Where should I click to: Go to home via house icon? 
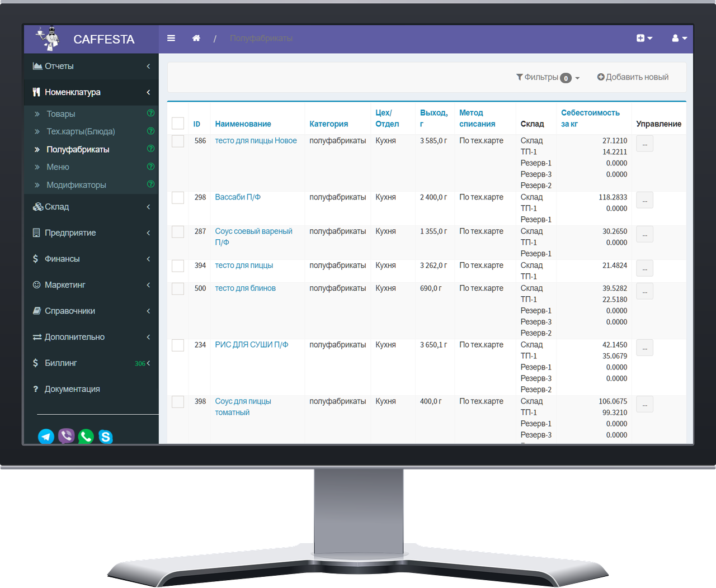[x=196, y=38]
